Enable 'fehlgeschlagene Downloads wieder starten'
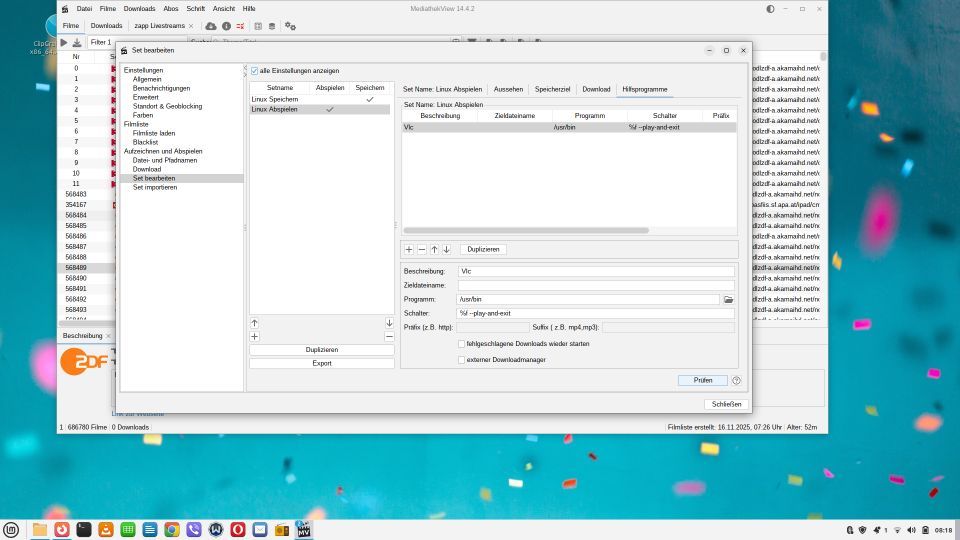The height and width of the screenshot is (540, 960). pos(461,343)
